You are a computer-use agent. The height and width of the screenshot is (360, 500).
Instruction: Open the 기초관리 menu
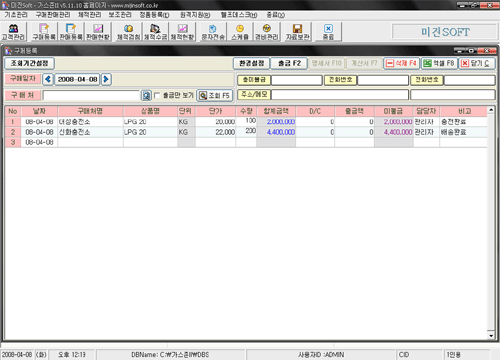pyautogui.click(x=16, y=15)
